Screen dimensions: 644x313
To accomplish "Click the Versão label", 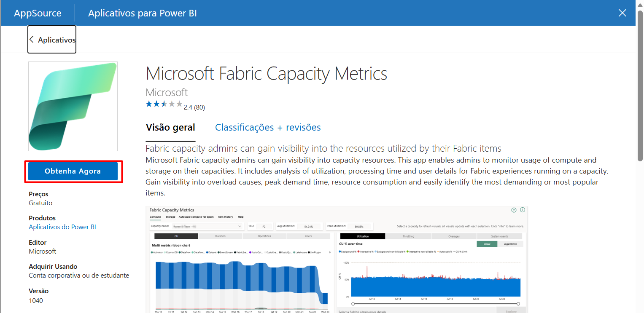I will click(39, 291).
